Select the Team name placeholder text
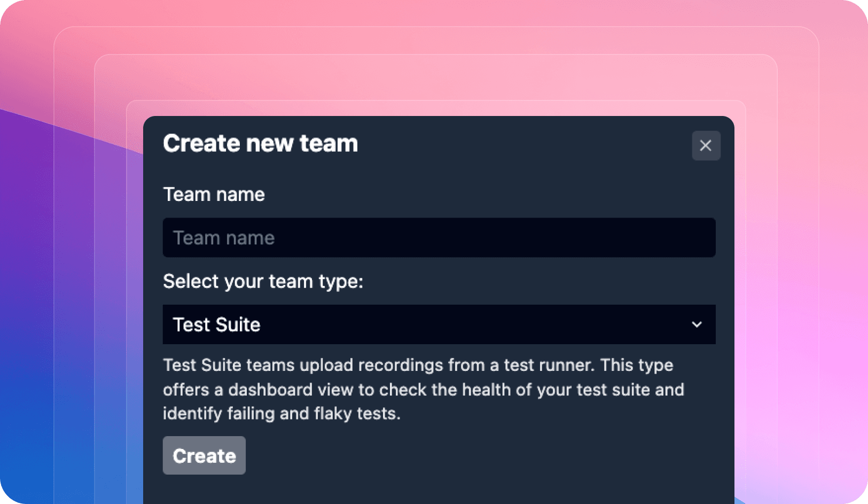Screen dimensions: 868x504 click(x=223, y=237)
